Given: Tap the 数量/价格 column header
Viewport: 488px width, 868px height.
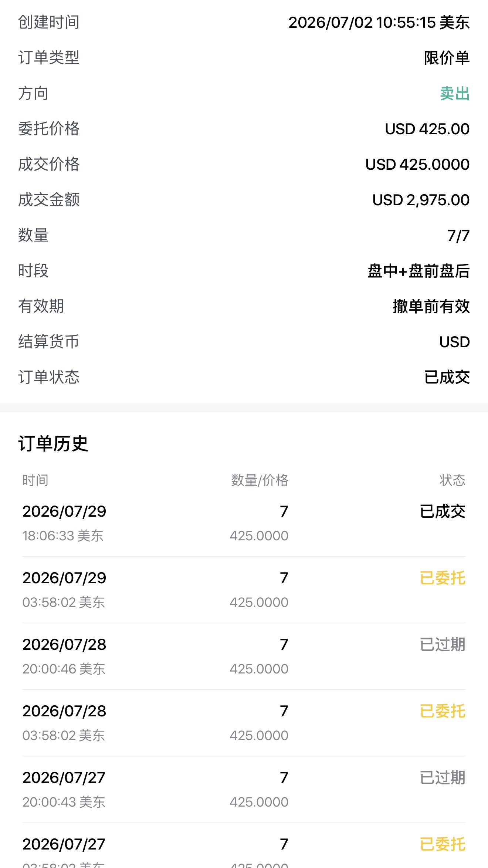Looking at the screenshot, I should 260,480.
